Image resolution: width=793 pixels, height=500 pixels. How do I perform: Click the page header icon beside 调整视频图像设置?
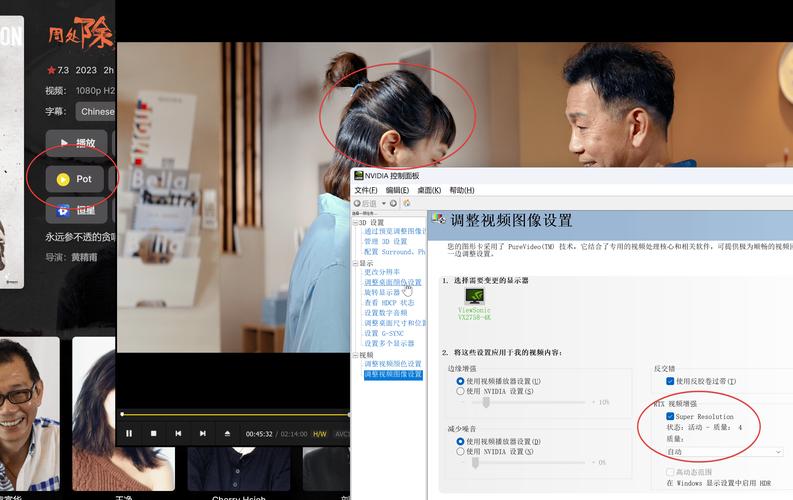pos(438,219)
